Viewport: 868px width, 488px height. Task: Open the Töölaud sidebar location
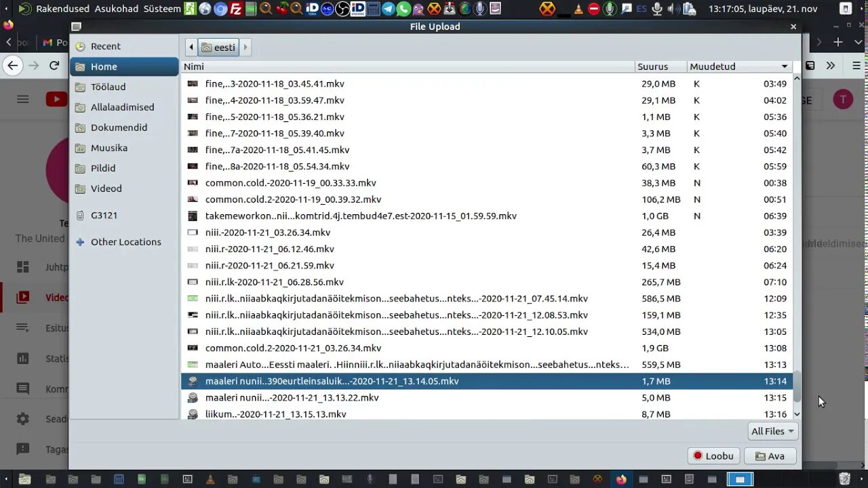click(x=124, y=87)
